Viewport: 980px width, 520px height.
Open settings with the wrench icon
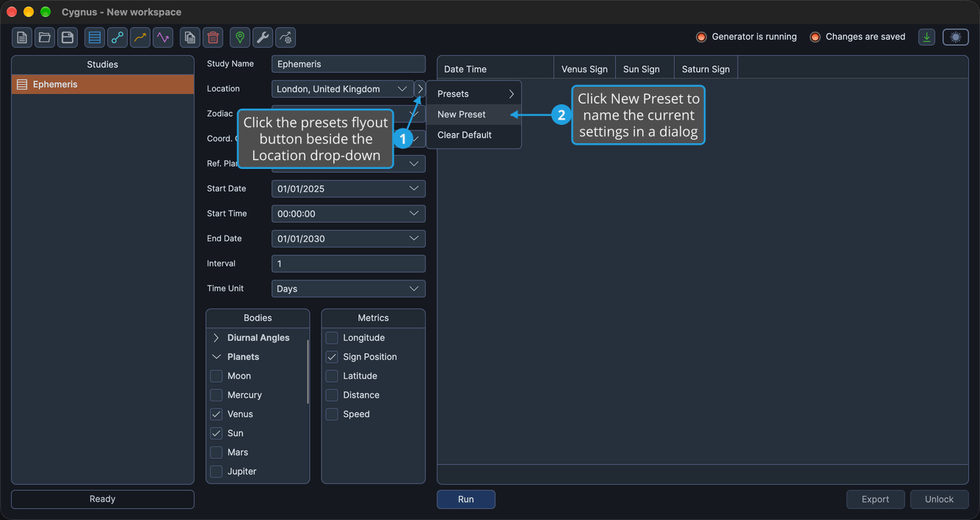(x=263, y=37)
